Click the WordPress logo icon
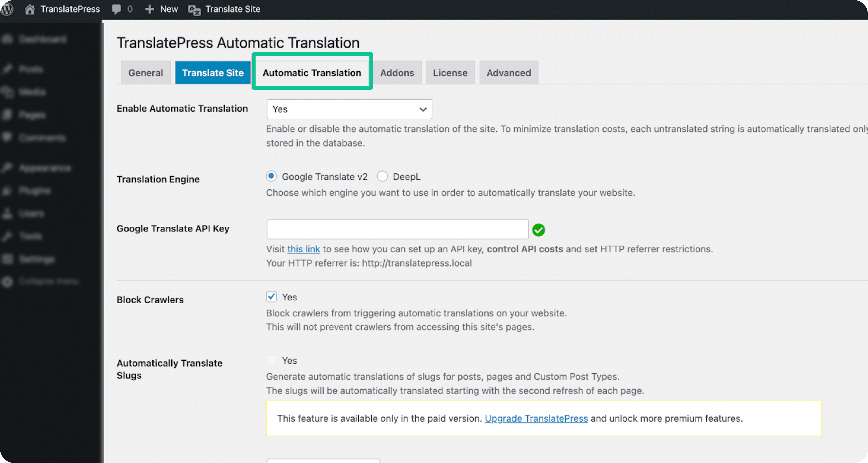Viewport: 868px width, 463px height. click(x=7, y=9)
